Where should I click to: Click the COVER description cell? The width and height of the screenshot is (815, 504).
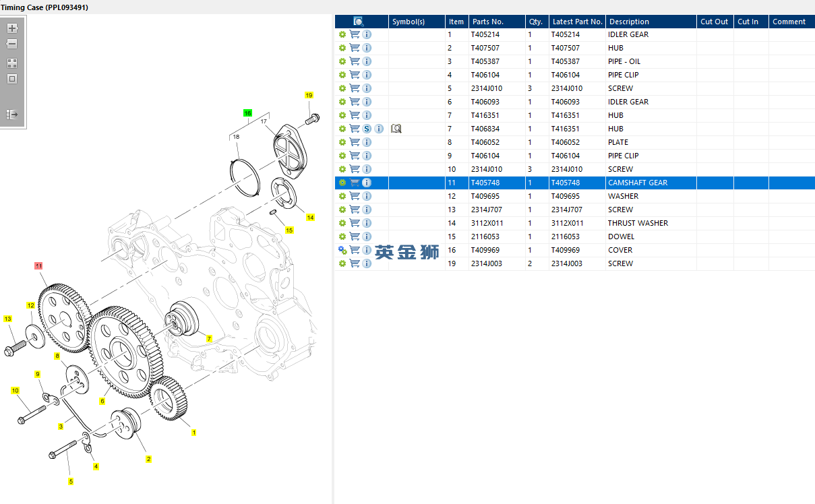point(620,250)
